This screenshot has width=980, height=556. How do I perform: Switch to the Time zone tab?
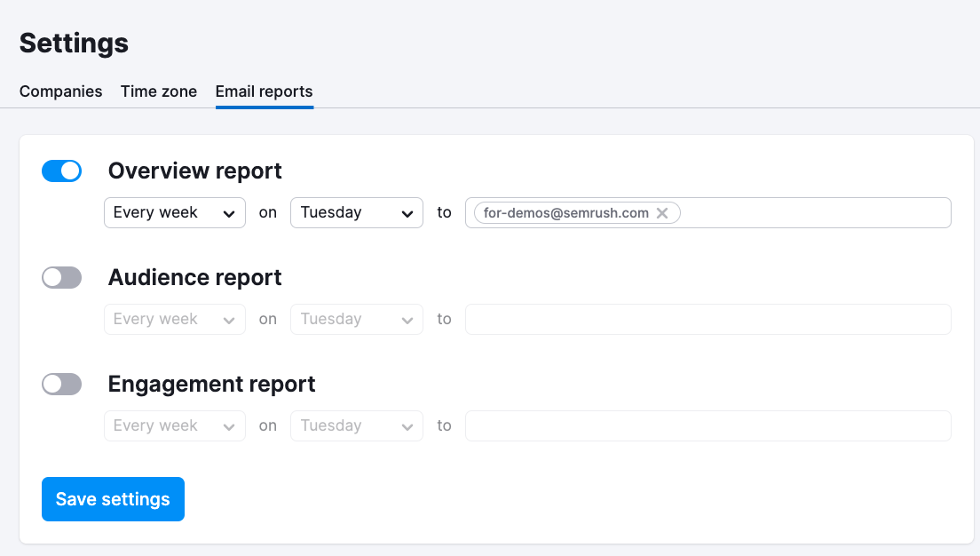point(159,91)
